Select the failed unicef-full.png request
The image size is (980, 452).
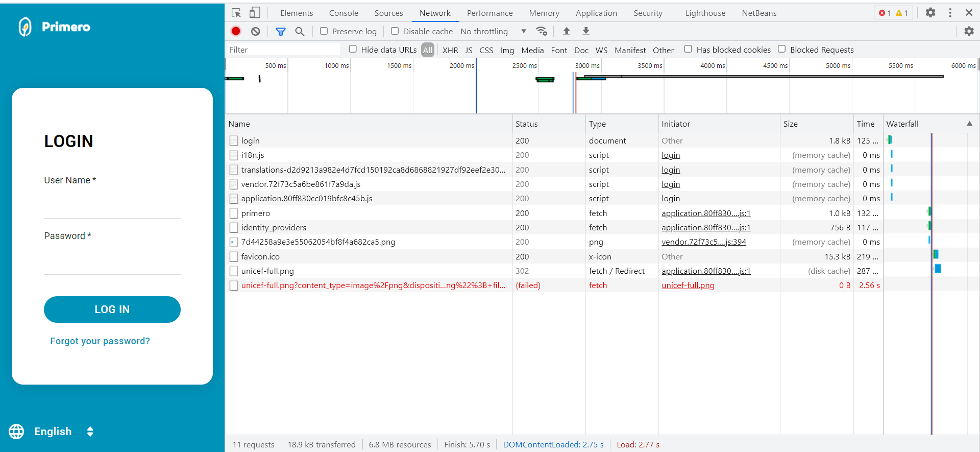click(555, 286)
